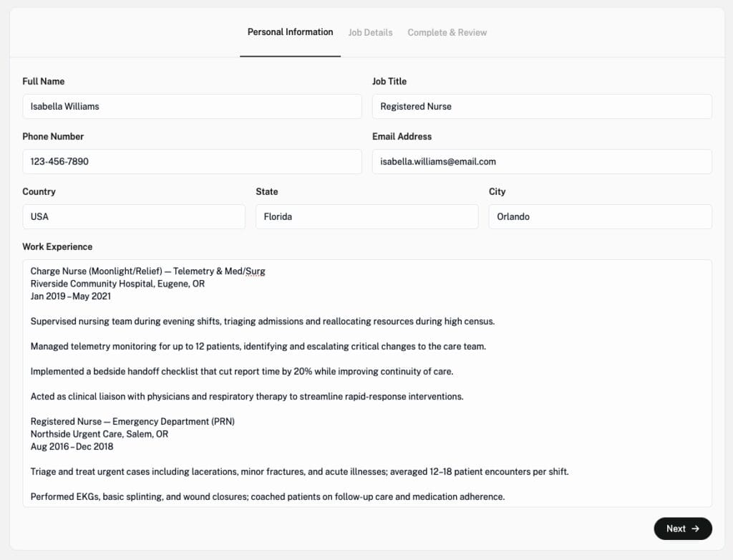The width and height of the screenshot is (733, 560).
Task: Select the State field showing Florida
Action: (x=366, y=216)
